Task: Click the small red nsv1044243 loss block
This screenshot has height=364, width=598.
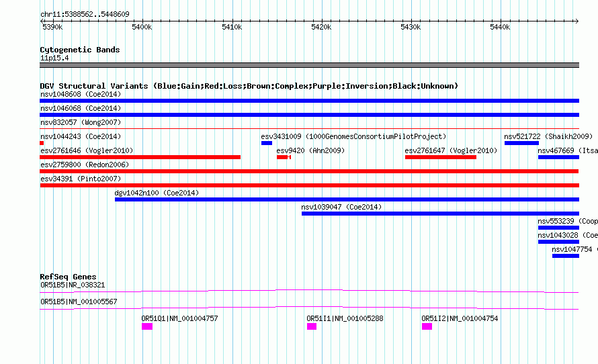Action: (x=42, y=143)
